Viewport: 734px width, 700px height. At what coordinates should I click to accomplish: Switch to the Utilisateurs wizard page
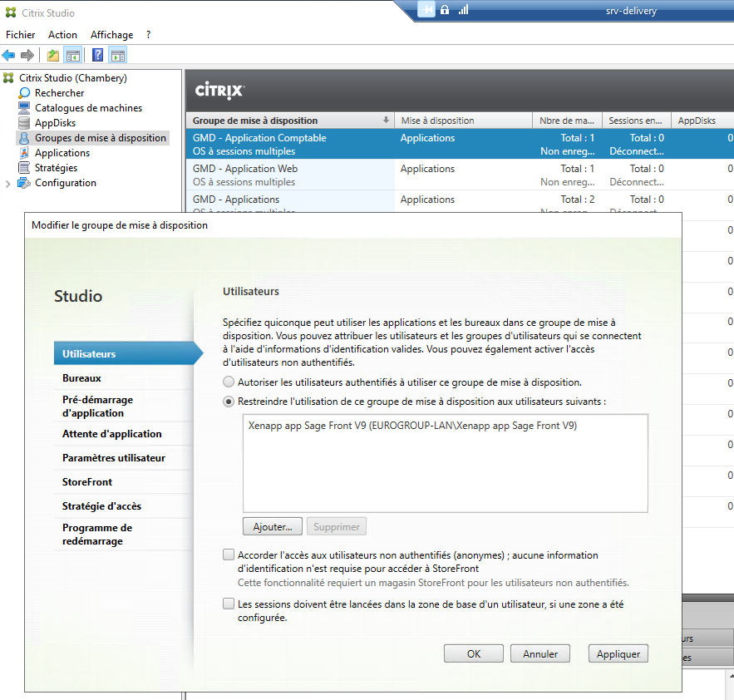(x=124, y=353)
